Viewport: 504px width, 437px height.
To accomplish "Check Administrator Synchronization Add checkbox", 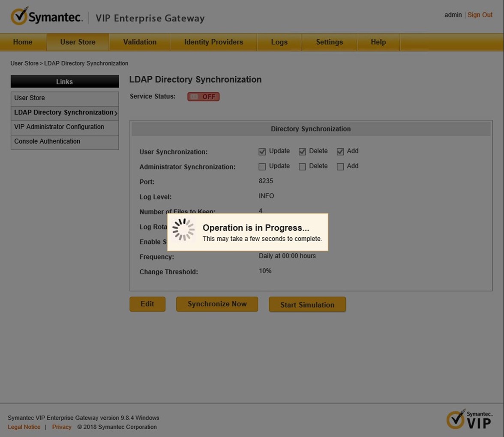I will click(x=340, y=166).
